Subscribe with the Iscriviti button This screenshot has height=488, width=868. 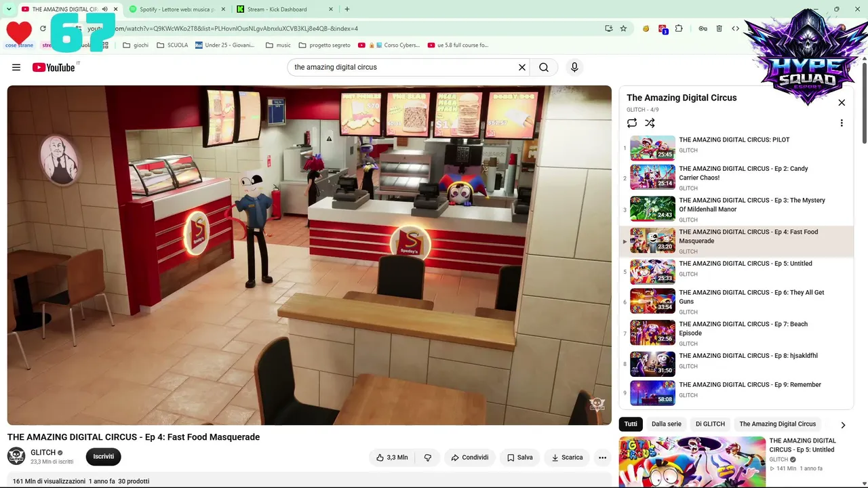(x=104, y=457)
